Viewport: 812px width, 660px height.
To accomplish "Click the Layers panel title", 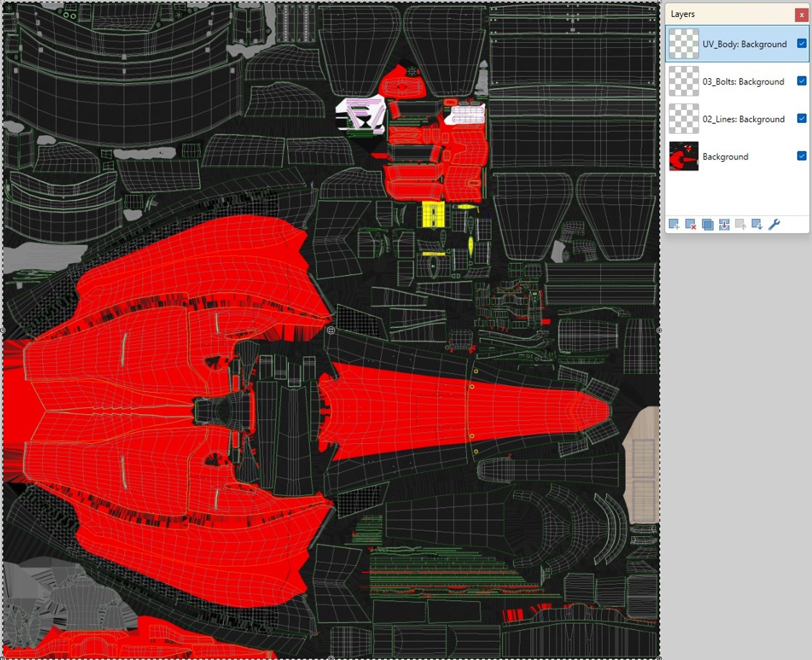I will pos(682,14).
